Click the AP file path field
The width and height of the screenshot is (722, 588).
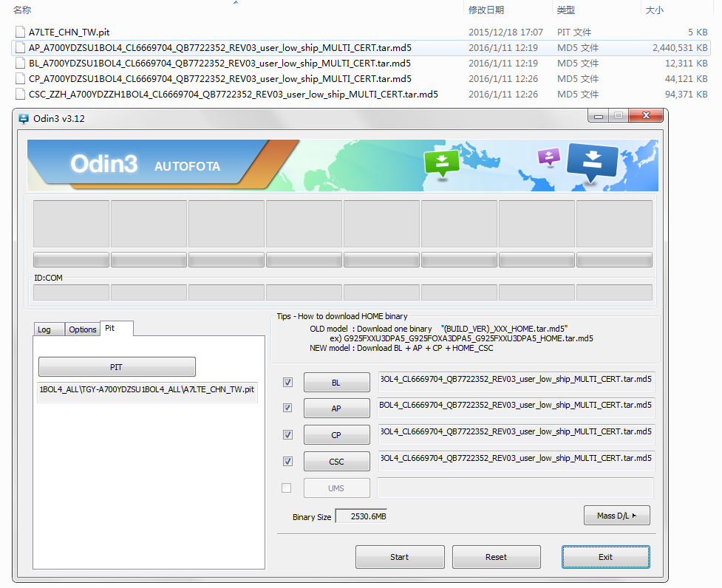[x=516, y=408]
